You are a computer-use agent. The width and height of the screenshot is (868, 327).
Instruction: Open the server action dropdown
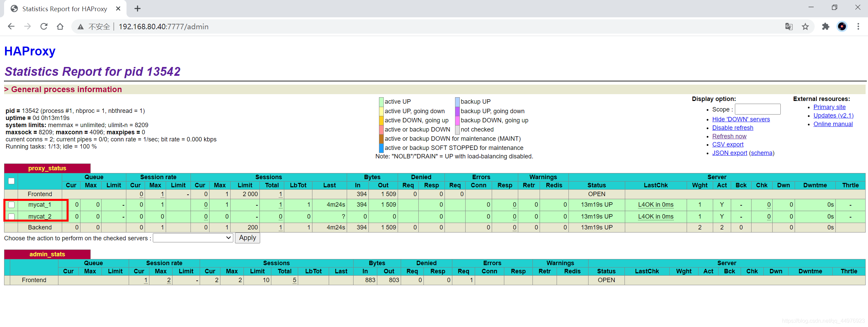click(193, 238)
